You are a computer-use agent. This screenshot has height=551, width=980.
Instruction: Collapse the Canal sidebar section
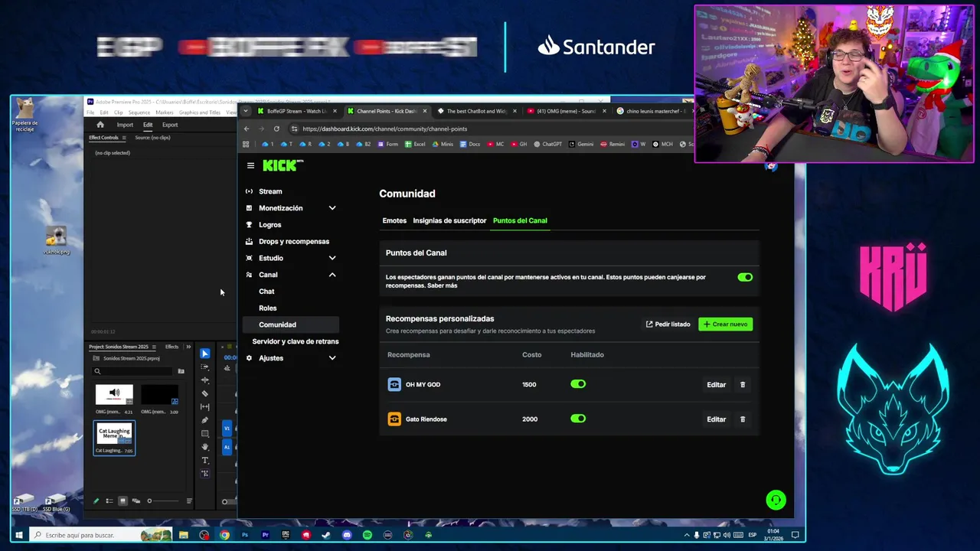(332, 275)
